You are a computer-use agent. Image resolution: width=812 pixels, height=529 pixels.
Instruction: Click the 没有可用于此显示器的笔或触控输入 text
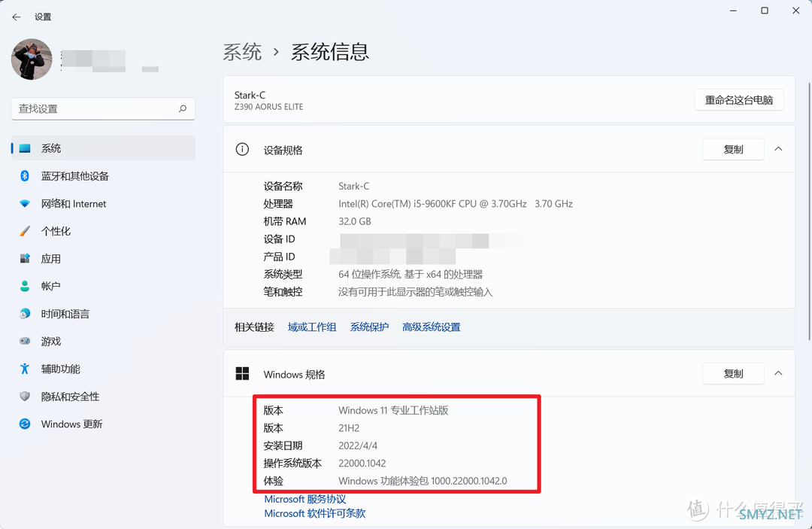pyautogui.click(x=415, y=292)
